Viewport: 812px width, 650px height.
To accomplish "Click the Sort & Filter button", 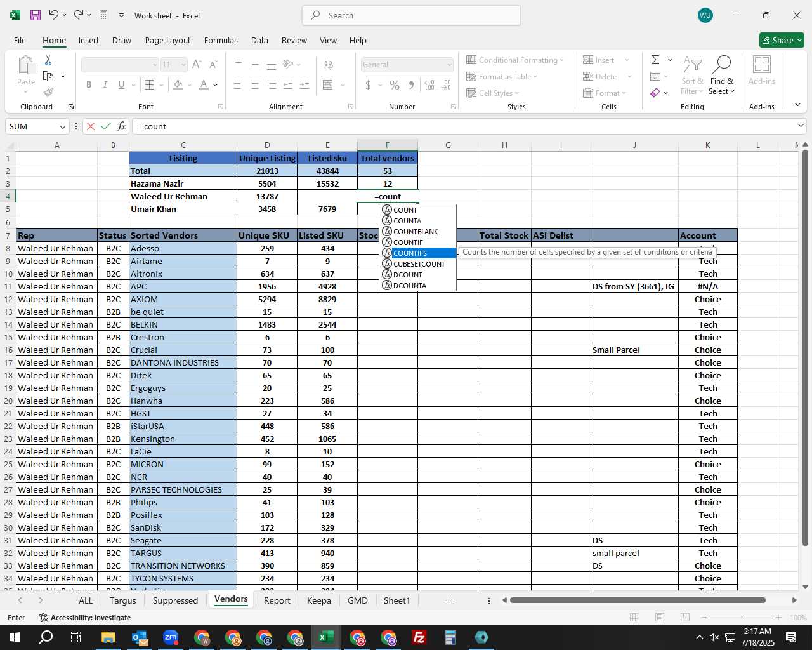I will tap(692, 75).
